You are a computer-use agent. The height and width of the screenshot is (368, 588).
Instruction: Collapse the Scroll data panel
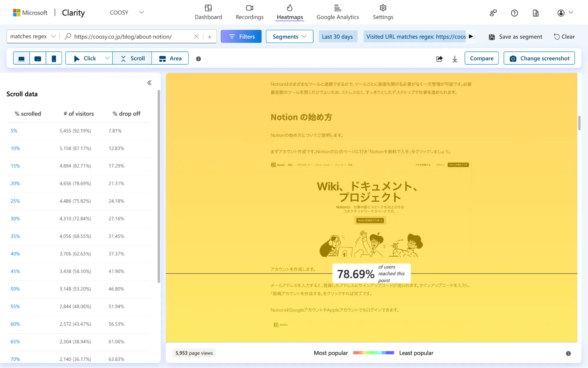[x=149, y=83]
